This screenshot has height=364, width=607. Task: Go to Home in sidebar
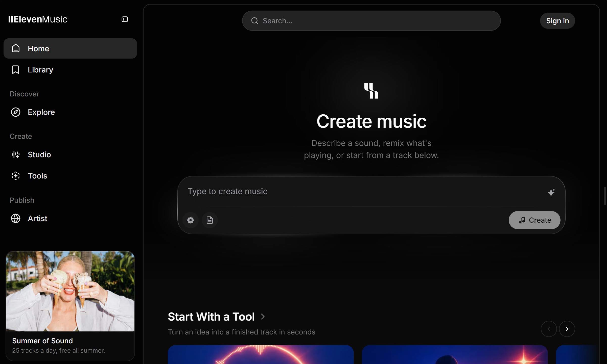coord(70,48)
